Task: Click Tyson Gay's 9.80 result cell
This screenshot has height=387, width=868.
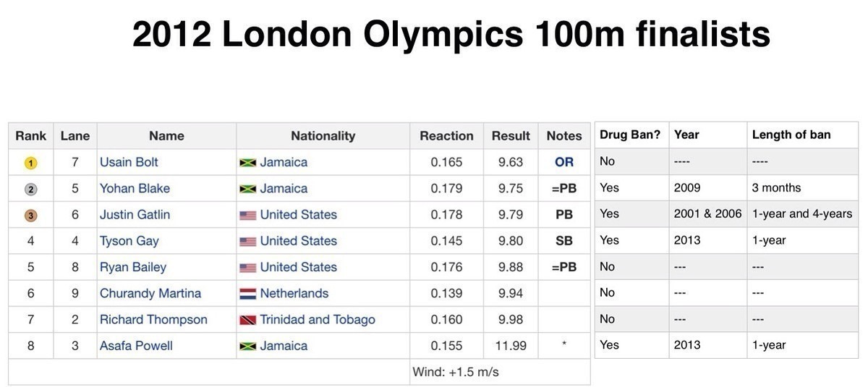Action: (511, 241)
